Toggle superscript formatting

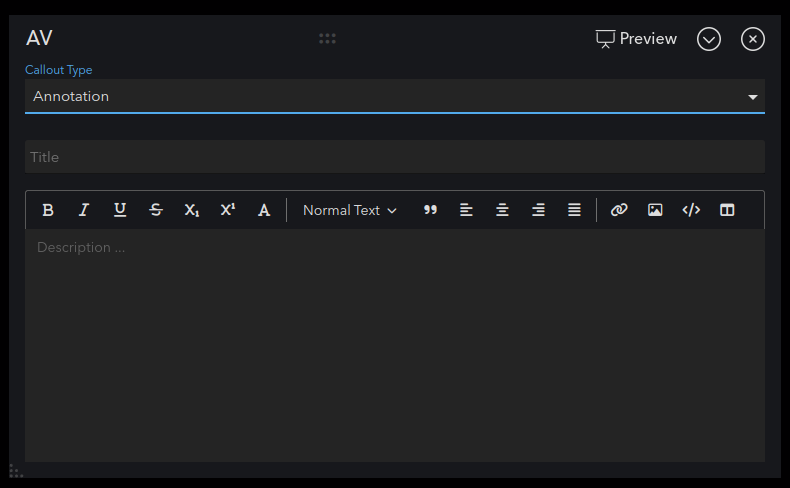(x=228, y=210)
